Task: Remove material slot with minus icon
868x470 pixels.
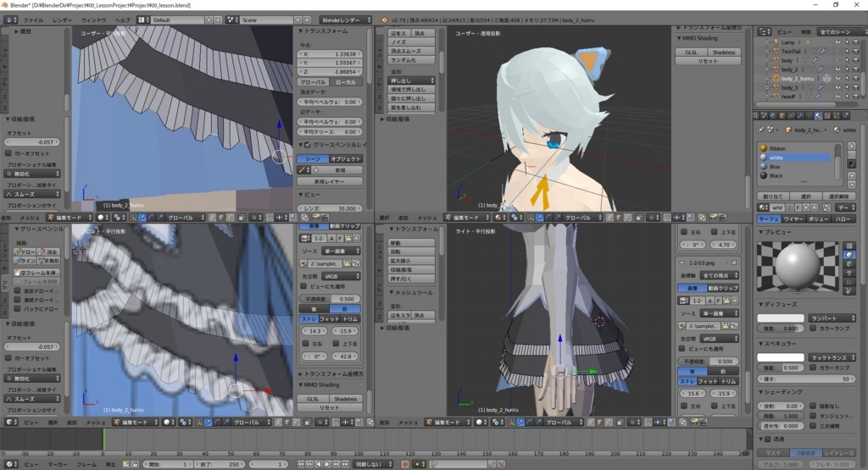Action: click(851, 156)
